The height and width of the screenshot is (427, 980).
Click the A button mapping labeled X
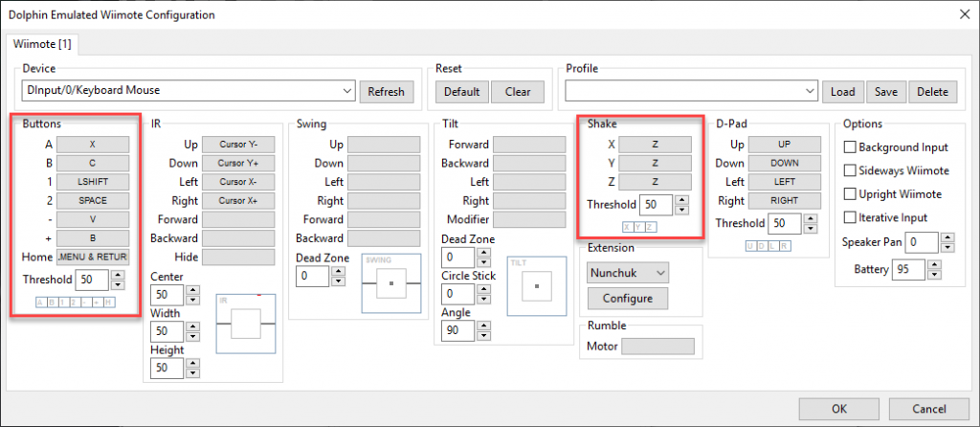click(x=93, y=144)
